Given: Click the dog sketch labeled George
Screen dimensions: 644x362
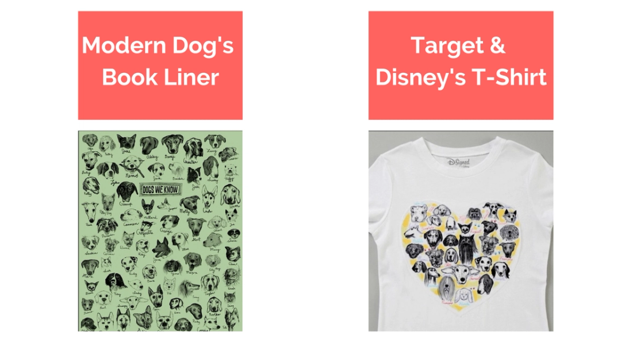Looking at the screenshot, I should pyautogui.click(x=169, y=222).
